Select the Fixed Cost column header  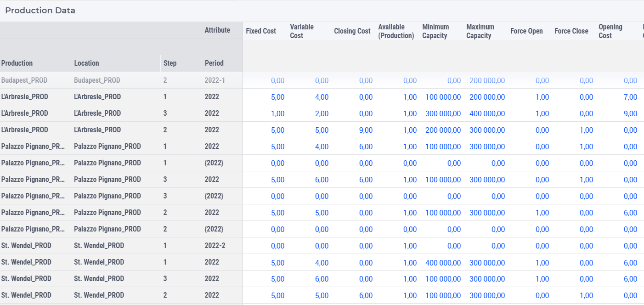click(261, 31)
